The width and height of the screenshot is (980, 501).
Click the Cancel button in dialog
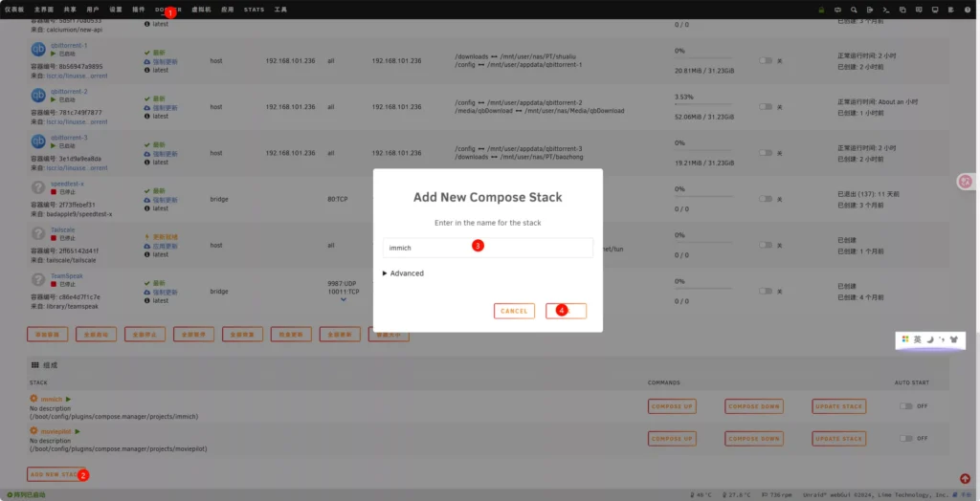514,311
